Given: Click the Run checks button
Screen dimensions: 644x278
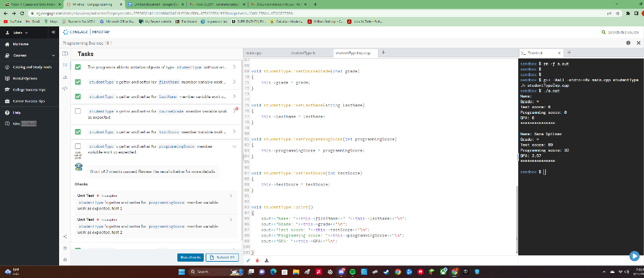Looking at the screenshot, I should click(x=190, y=257).
